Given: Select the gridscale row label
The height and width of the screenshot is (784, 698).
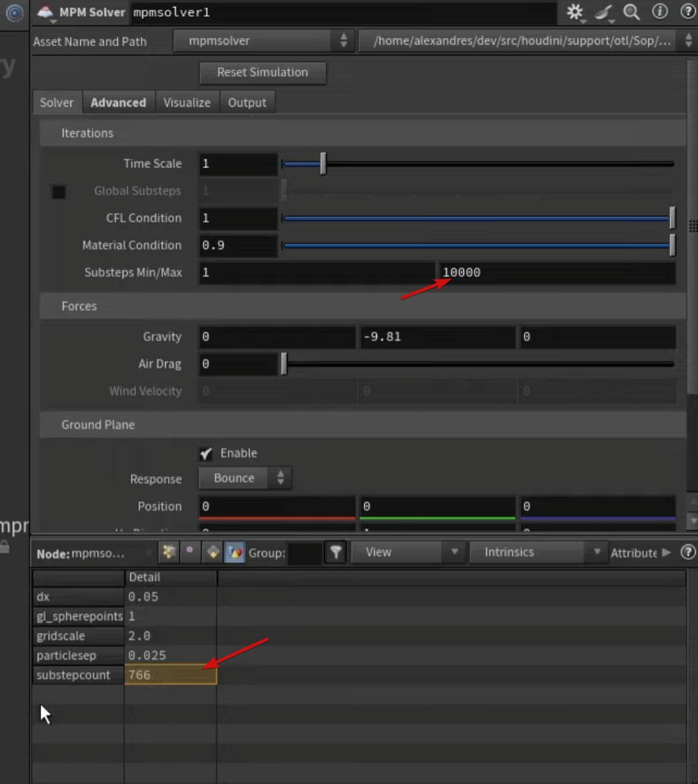Looking at the screenshot, I should point(79,636).
